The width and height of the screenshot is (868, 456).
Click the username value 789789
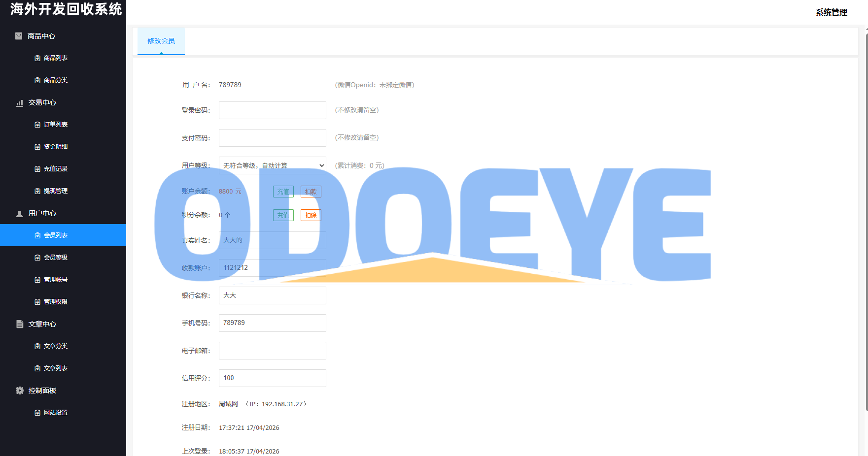pos(230,85)
